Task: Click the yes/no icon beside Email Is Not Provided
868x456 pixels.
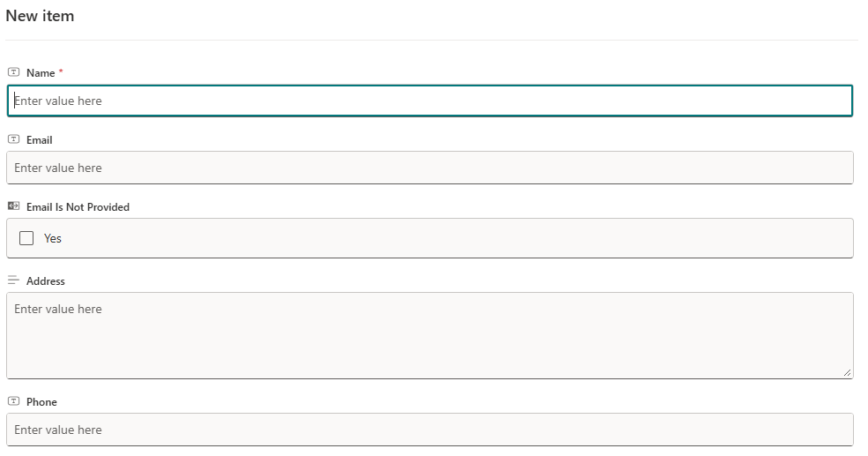Action: pyautogui.click(x=13, y=206)
